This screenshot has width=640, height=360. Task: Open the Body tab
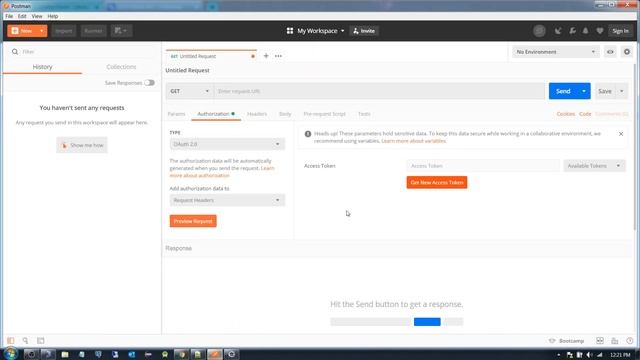click(285, 114)
